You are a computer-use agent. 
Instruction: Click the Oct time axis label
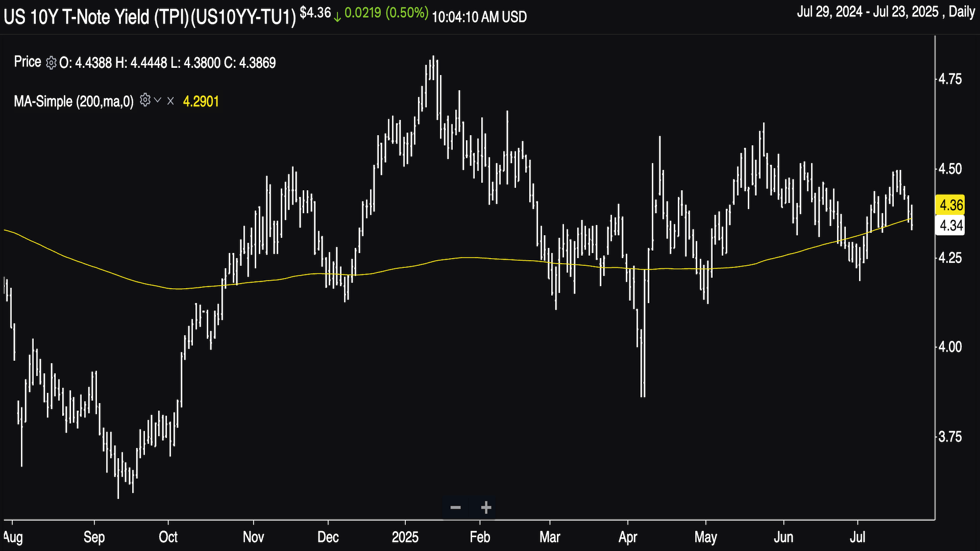(168, 537)
